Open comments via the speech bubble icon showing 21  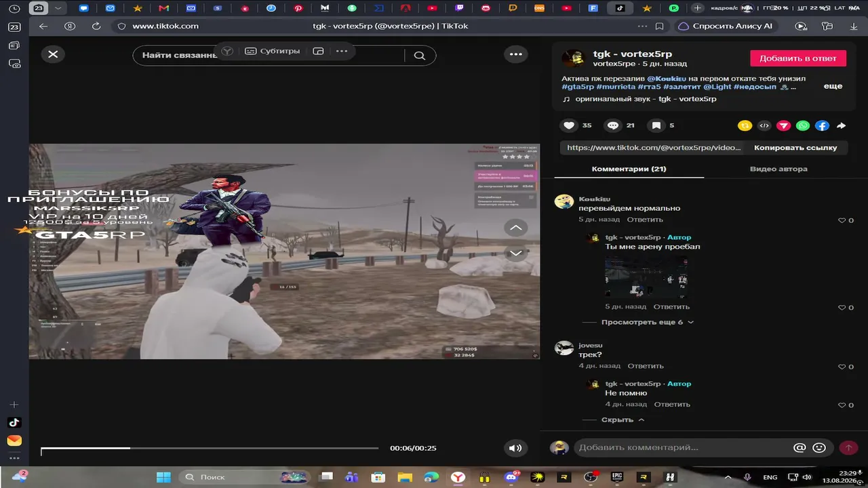613,125
